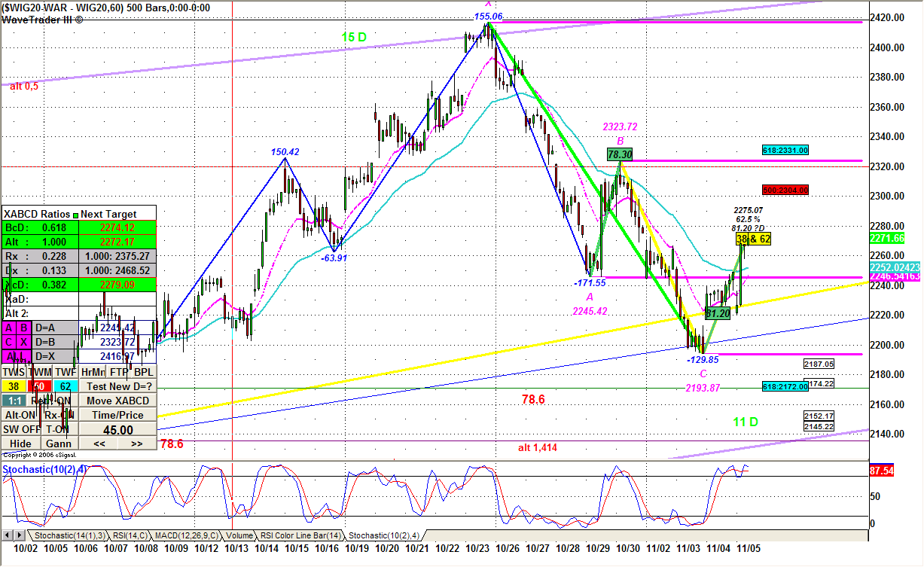924x567 pixels.
Task: Click the Test New D=? button
Action: click(118, 386)
